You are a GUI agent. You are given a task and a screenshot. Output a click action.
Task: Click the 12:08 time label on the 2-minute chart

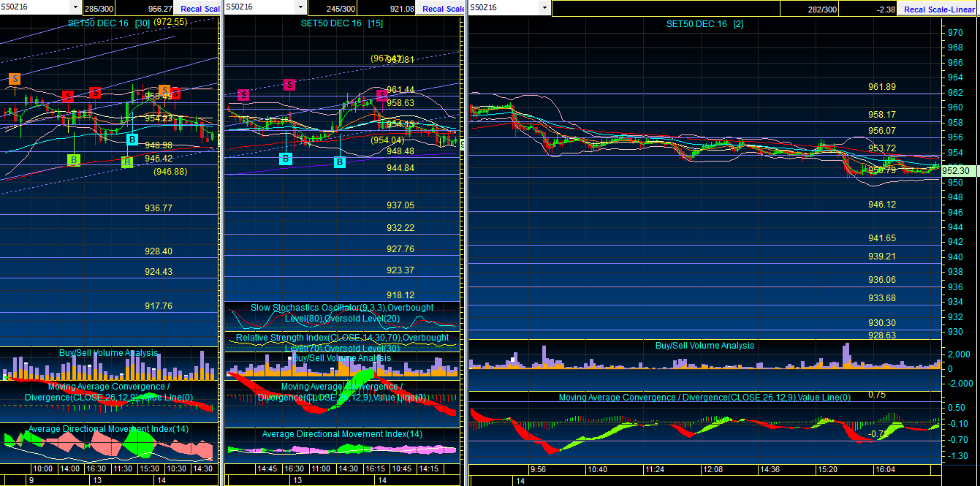pyautogui.click(x=712, y=469)
